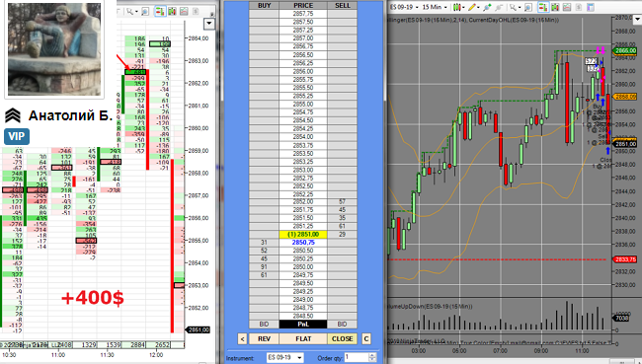Open the 15 Min interval dropdown
The width and height of the screenshot is (642, 364).
(435, 7)
